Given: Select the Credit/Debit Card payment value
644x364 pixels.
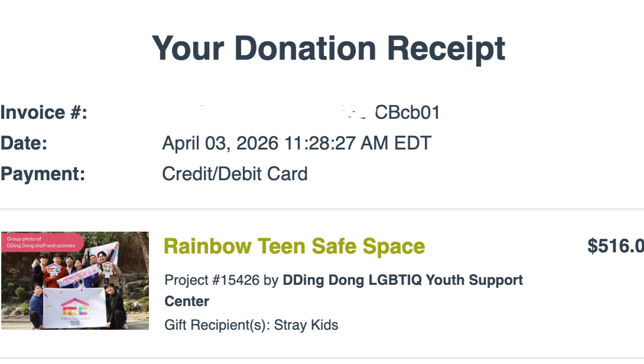Looking at the screenshot, I should [x=235, y=174].
